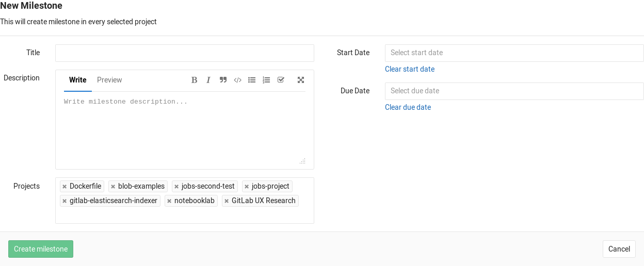
Task: Insert a blockquote in description
Action: click(223, 80)
